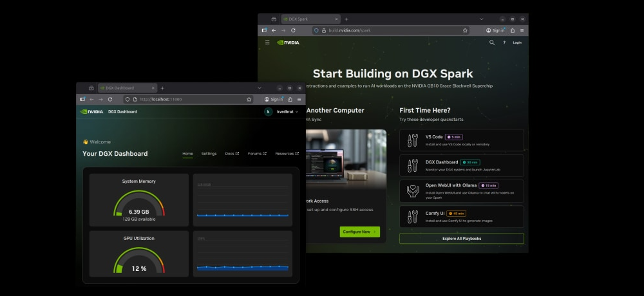This screenshot has height=296, width=644.
Task: Open the hamburger menu on the NVIDIA Spark page
Action: [x=267, y=42]
